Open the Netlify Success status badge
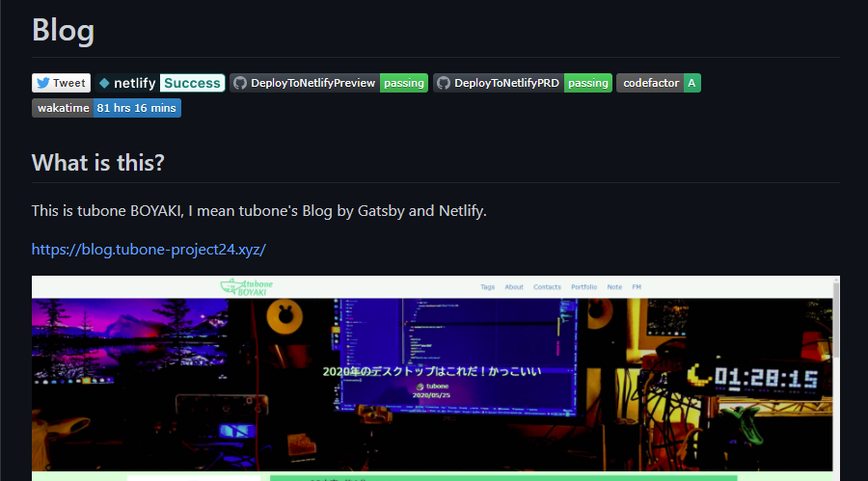 (192, 83)
